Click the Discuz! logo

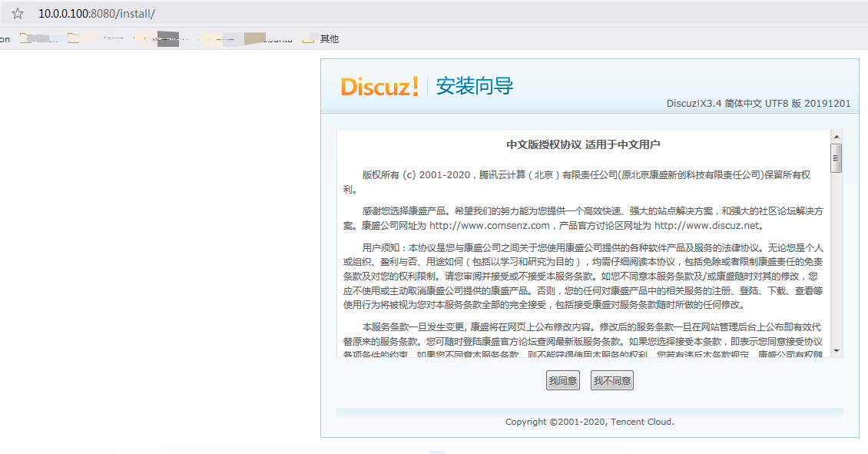click(x=379, y=87)
